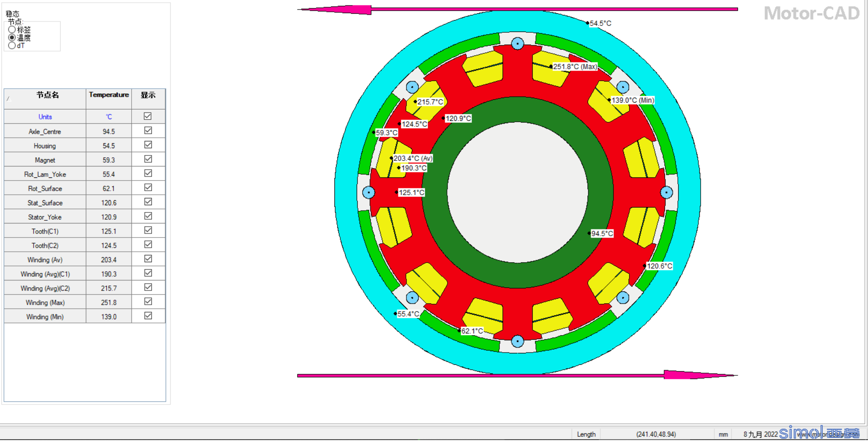Click the mm units field in status bar
The image size is (868, 441).
pos(723,435)
